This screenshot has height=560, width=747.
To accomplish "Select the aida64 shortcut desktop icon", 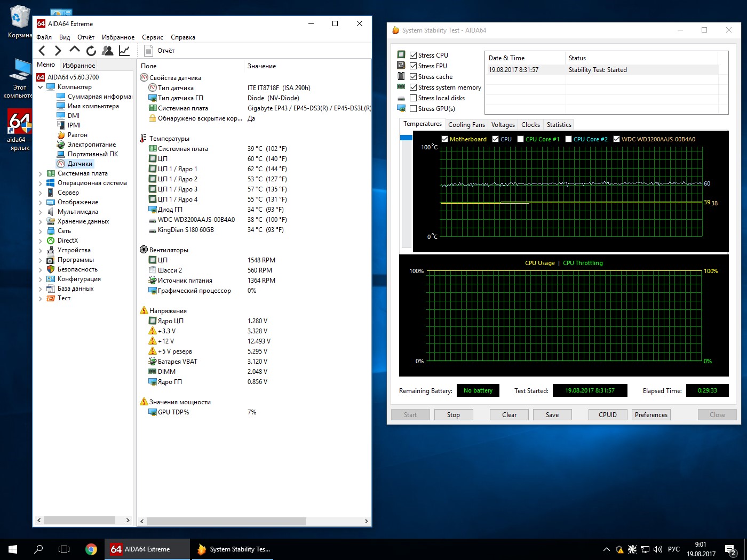I will 20,130.
